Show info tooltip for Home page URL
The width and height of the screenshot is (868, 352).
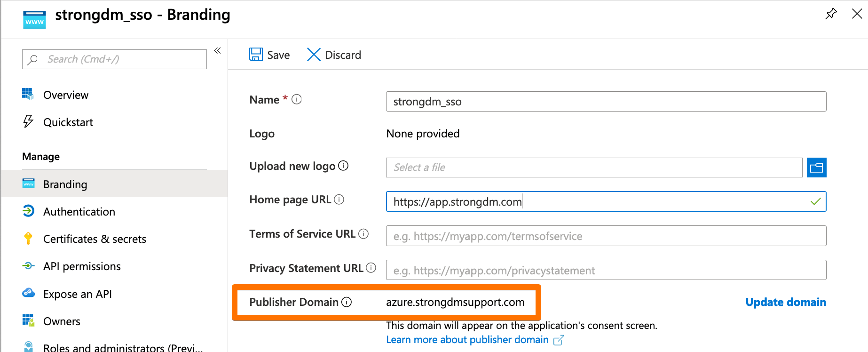[x=339, y=200]
